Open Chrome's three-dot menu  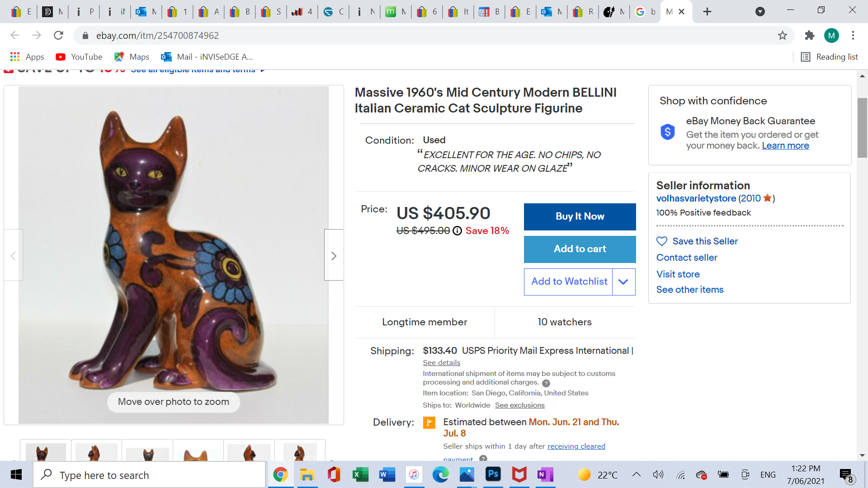[853, 35]
